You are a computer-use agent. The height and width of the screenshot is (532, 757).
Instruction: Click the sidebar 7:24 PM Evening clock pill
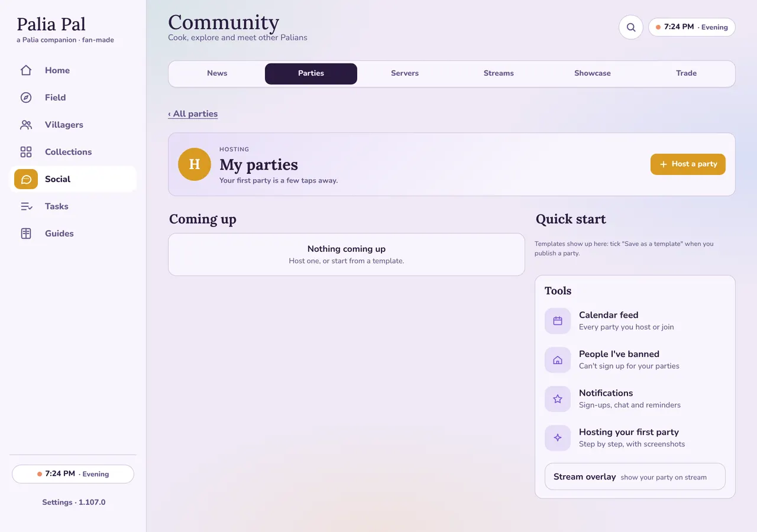pyautogui.click(x=73, y=474)
